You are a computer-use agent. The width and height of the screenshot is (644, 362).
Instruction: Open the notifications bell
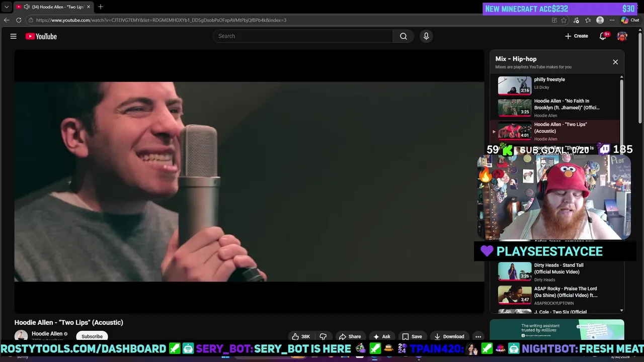603,36
